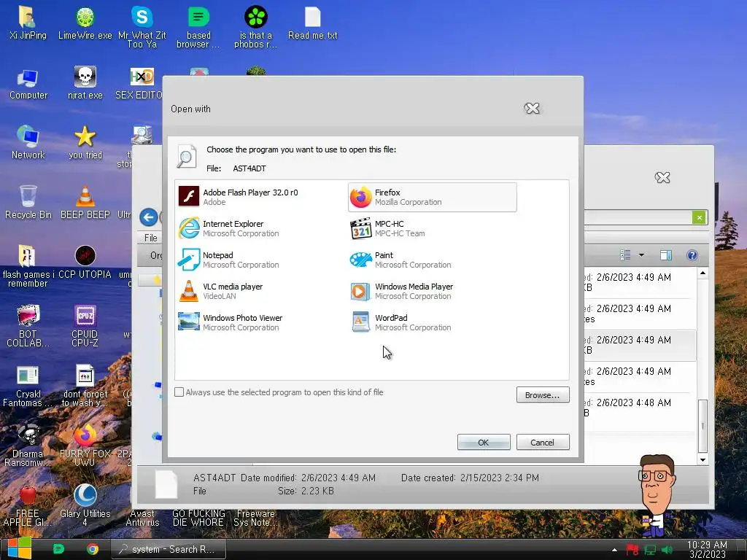Click Cancel in Open with dialog

[x=543, y=442]
